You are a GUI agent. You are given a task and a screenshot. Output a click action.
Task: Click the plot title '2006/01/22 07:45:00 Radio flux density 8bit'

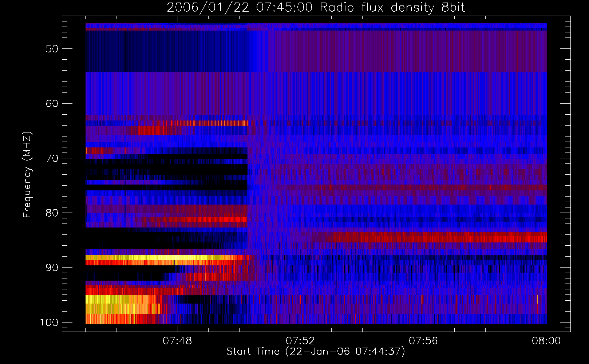tap(316, 7)
